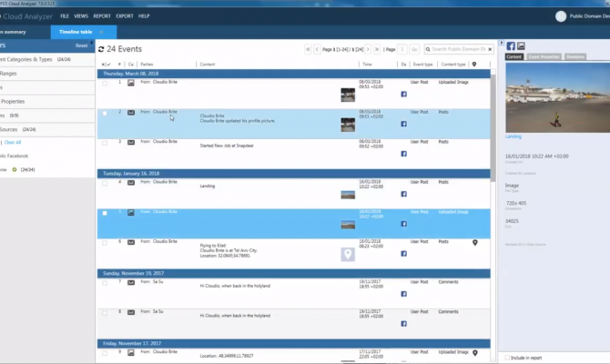Open the EXPORT menu
Screen dimensions: 610x364
coord(125,16)
